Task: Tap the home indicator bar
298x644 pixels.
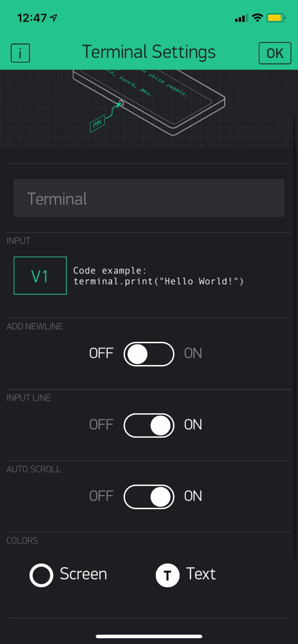Action: [149, 636]
